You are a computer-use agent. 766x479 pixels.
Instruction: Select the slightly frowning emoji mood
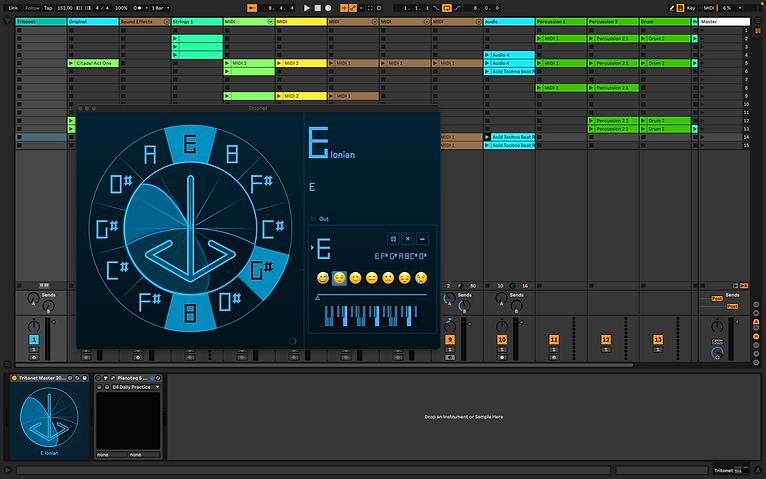click(388, 278)
